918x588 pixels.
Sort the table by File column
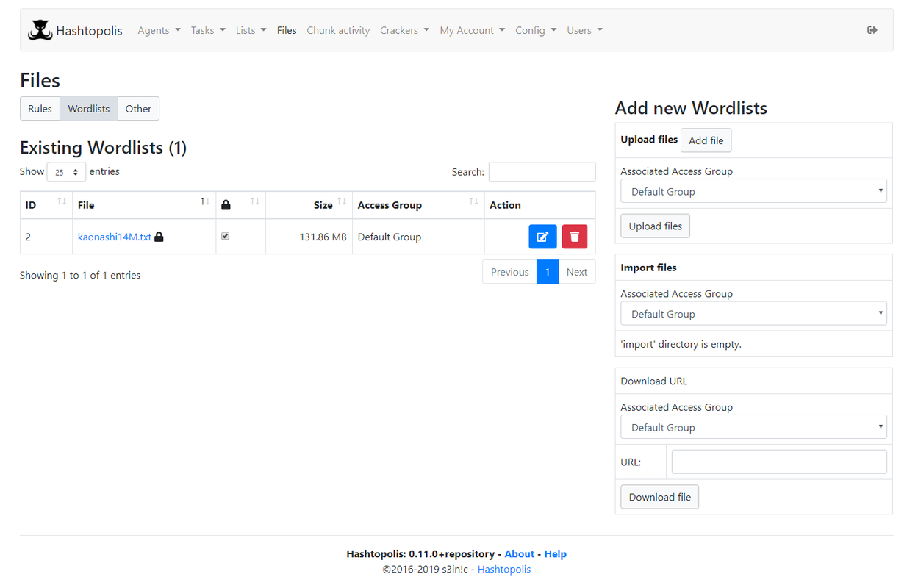point(144,204)
